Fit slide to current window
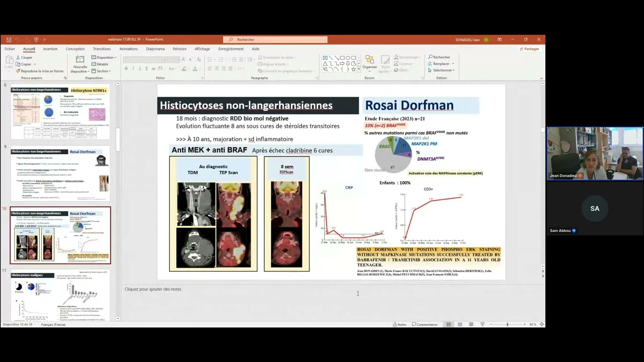 tap(542, 324)
